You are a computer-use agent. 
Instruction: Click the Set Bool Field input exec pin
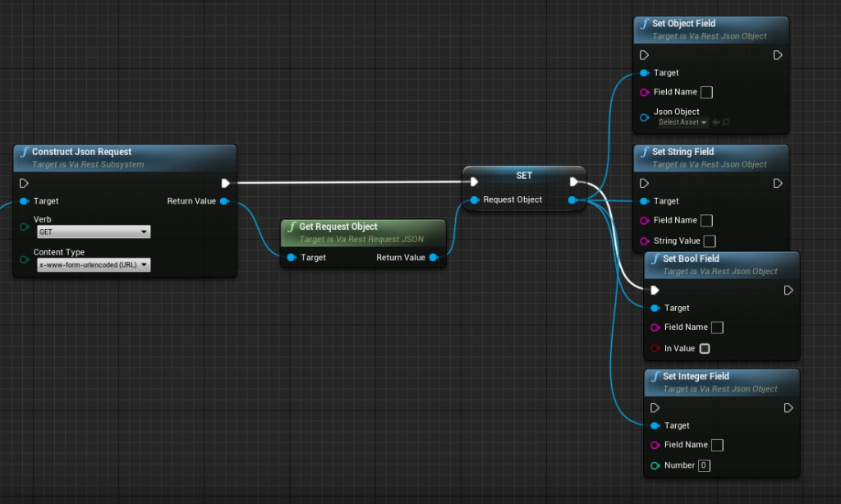point(655,290)
